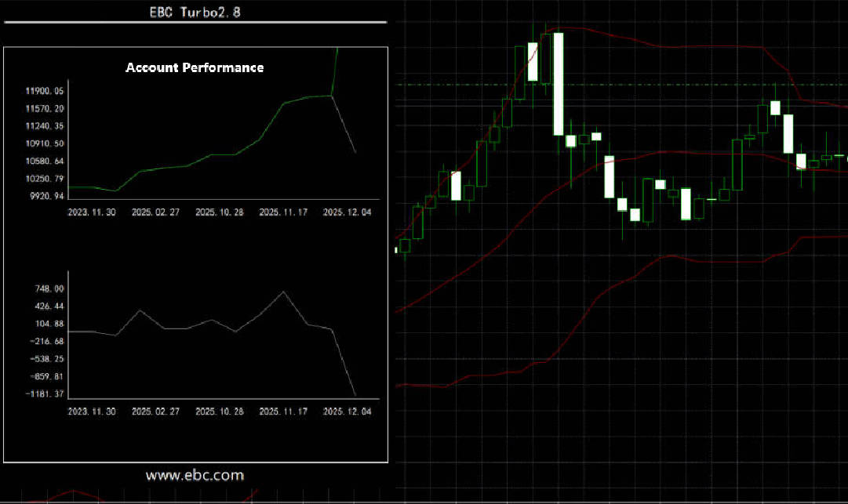Click the 11240.35 axis label
Image resolution: width=848 pixels, height=504 pixels.
pos(43,126)
